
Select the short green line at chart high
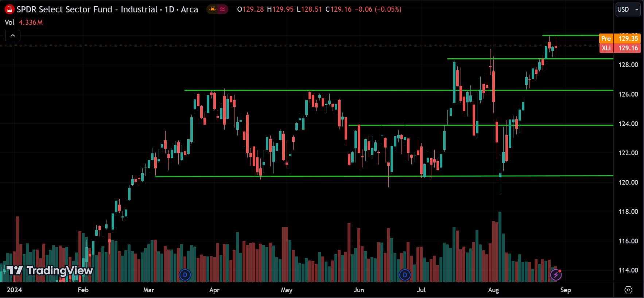coord(571,35)
